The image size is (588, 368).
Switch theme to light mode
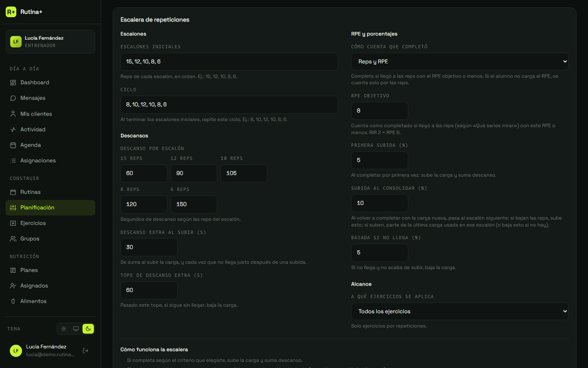click(64, 329)
